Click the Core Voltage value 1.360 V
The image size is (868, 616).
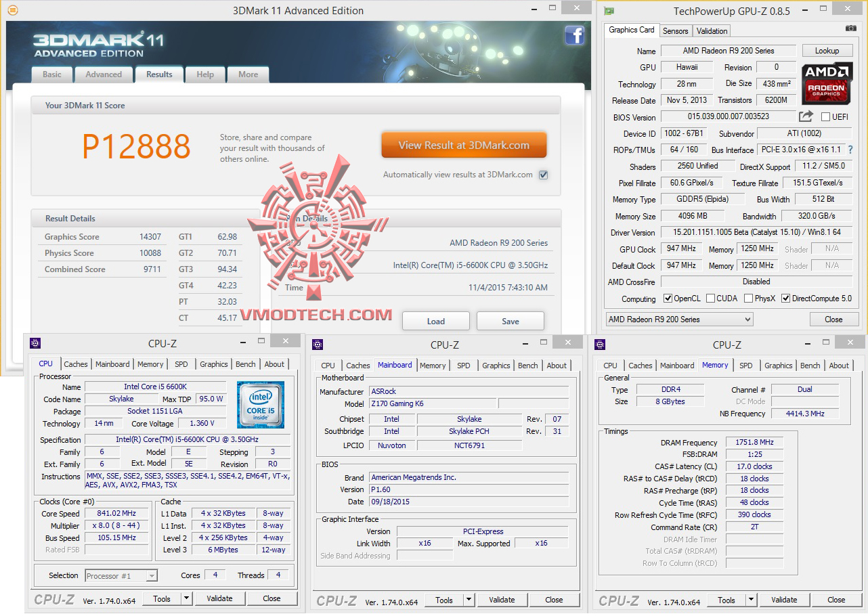tap(202, 423)
